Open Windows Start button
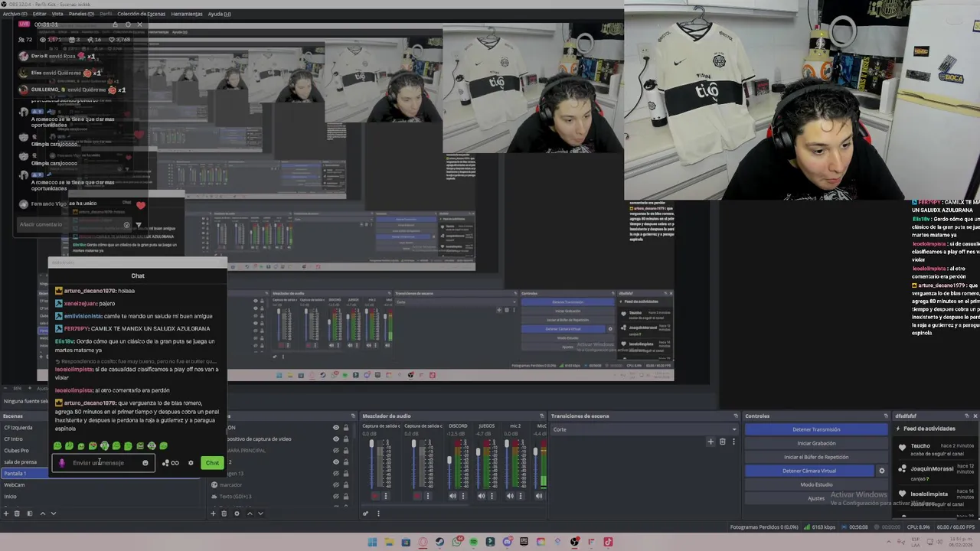Viewport: 980px width, 551px height. [x=372, y=542]
